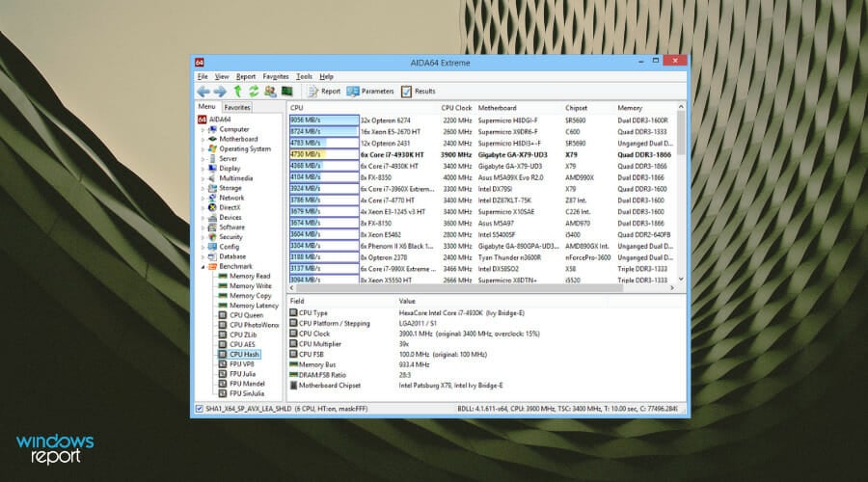
Task: Click the green up-level arrow icon
Action: [x=237, y=92]
